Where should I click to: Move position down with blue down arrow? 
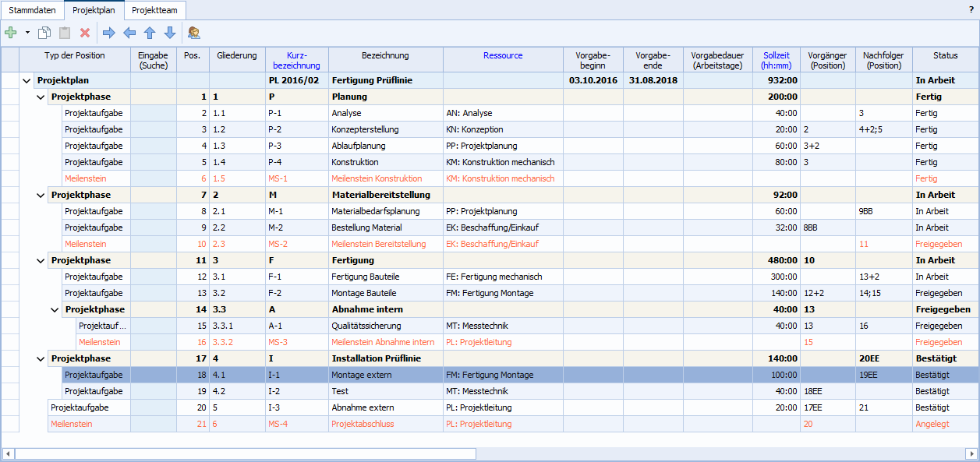point(170,33)
